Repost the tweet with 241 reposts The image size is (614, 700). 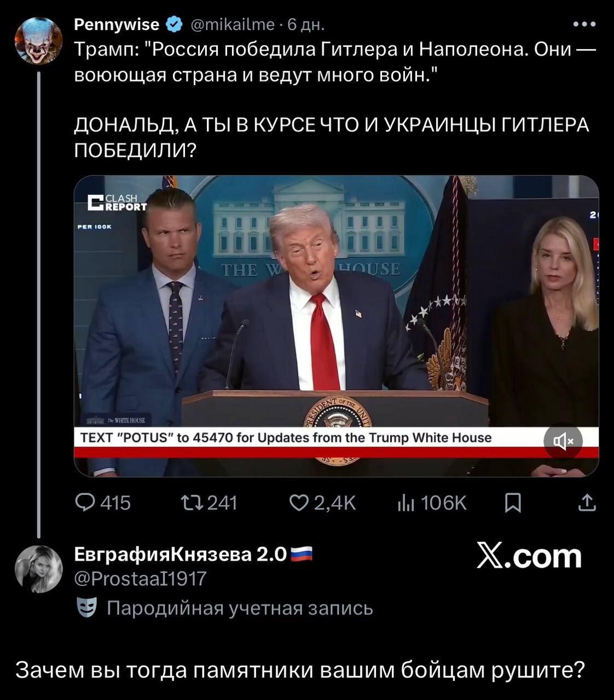click(208, 503)
